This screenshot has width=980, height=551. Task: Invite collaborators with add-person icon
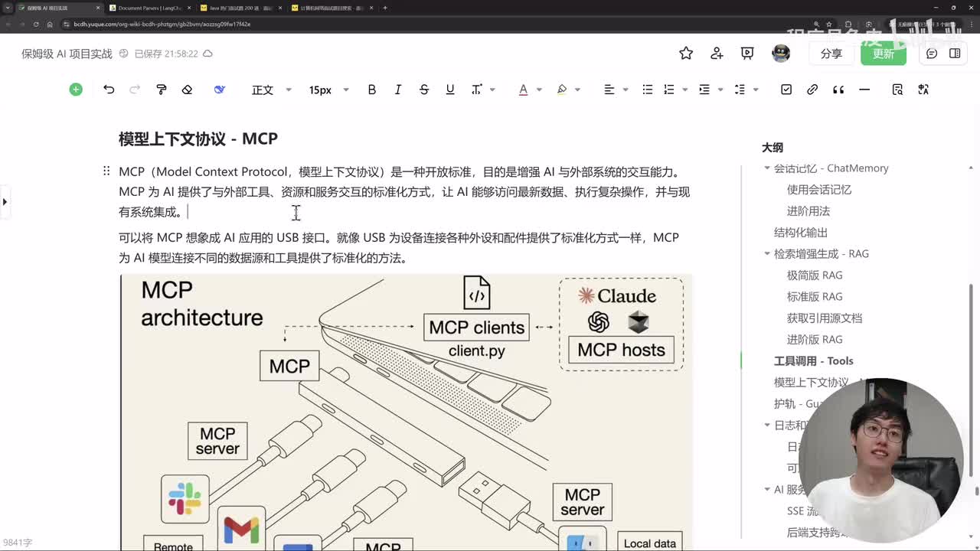click(x=717, y=54)
